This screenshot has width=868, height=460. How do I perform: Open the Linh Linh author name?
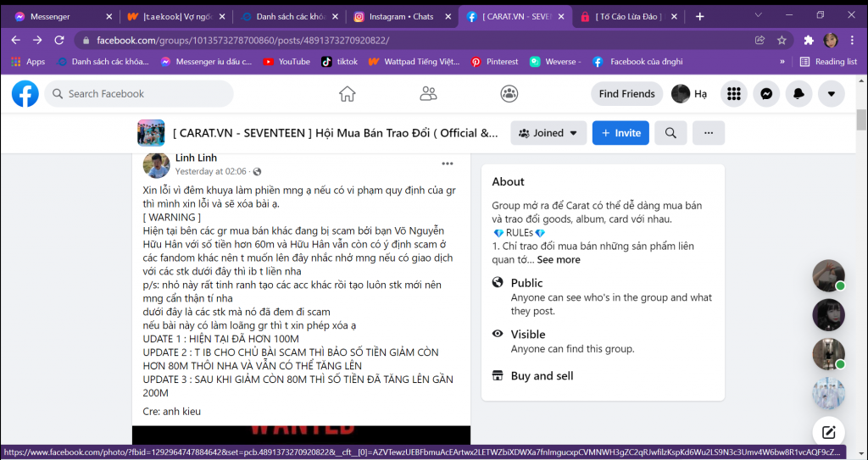[x=196, y=158]
